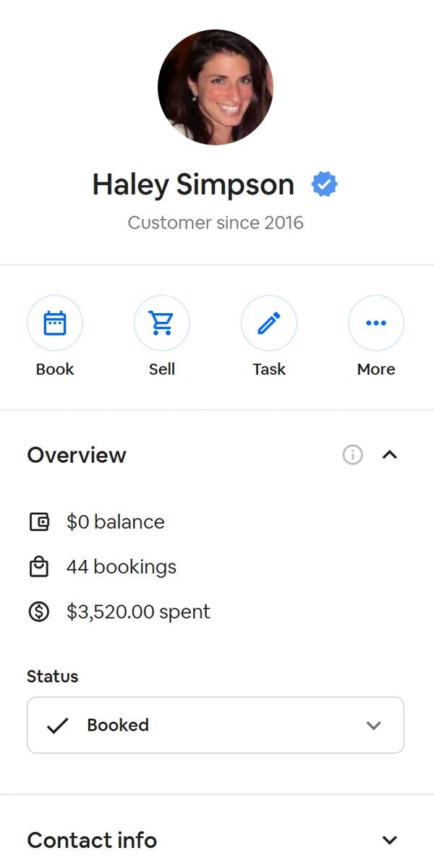Open the Book action icon
The image size is (434, 868).
point(55,323)
